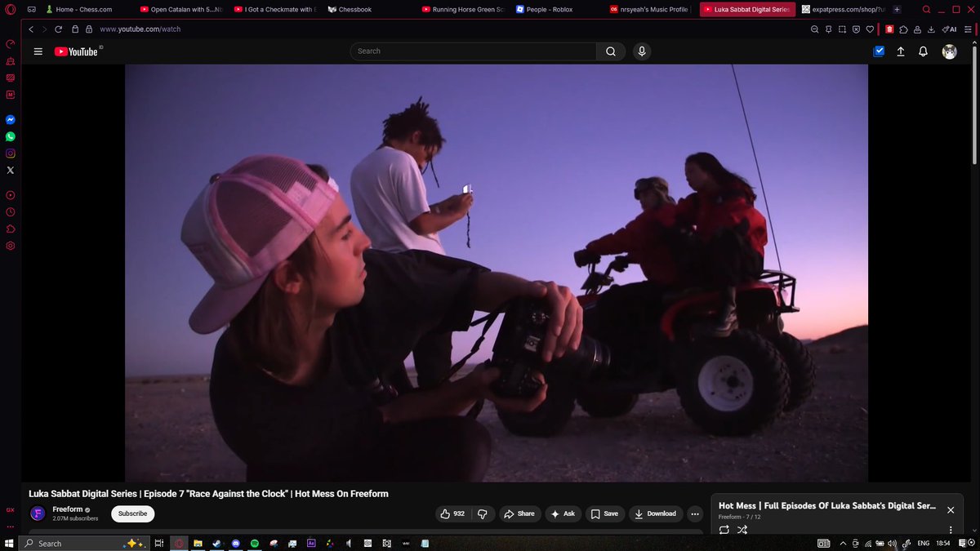Open the easy setup sliders menu
This screenshot has width=980, height=551.
coord(967,29)
